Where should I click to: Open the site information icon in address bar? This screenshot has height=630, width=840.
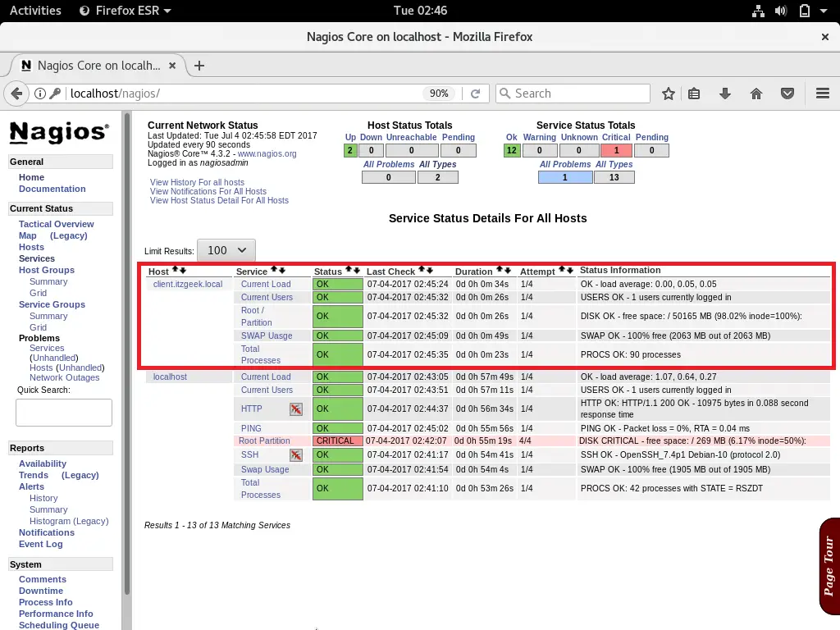tap(40, 94)
